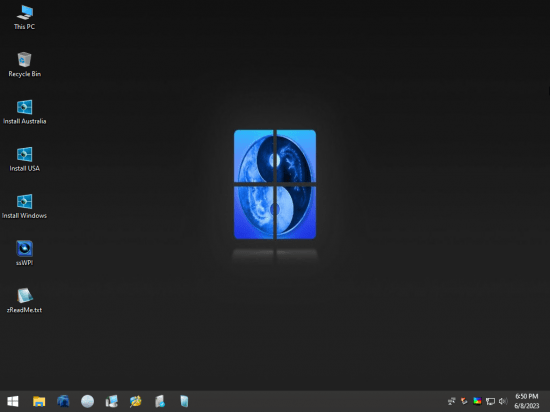Click the two-computers network tray icon
This screenshot has height=412, width=550.
point(451,401)
